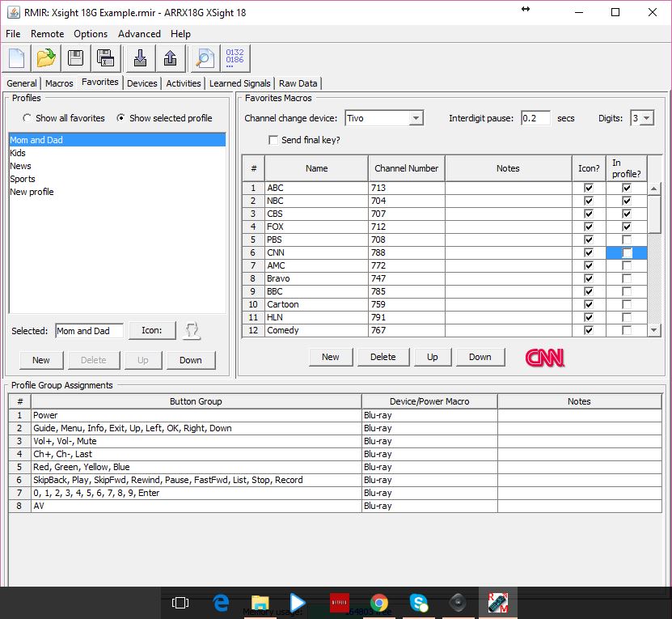Click the Interdigit pause input field
The image size is (672, 619).
[x=535, y=118]
